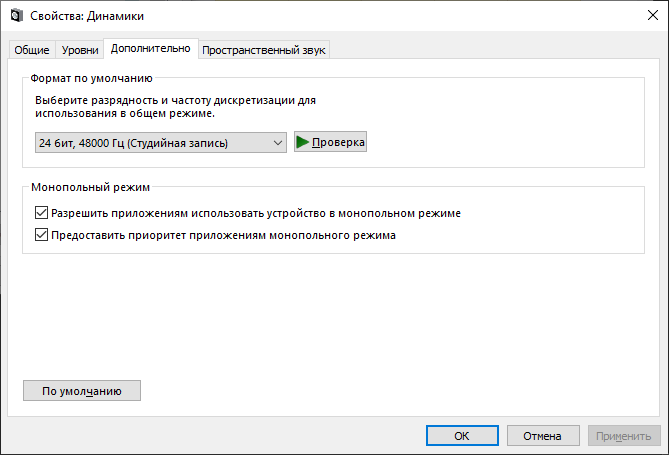Click the speaker icon in the title bar

pos(15,14)
